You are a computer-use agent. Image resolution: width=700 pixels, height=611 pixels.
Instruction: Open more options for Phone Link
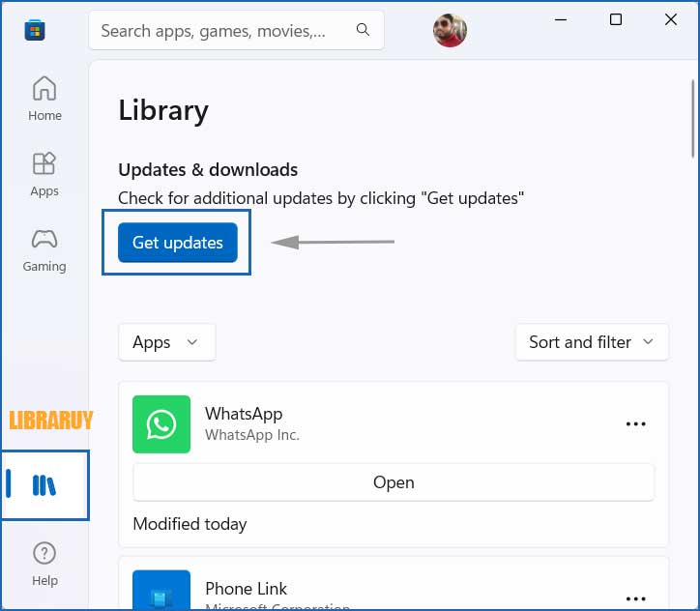click(636, 598)
